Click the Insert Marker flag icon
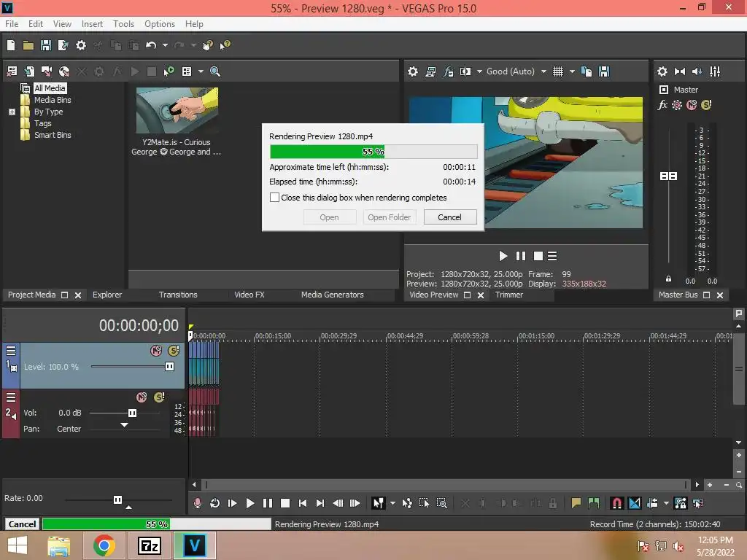Screen dimensions: 747x560 tap(576, 503)
